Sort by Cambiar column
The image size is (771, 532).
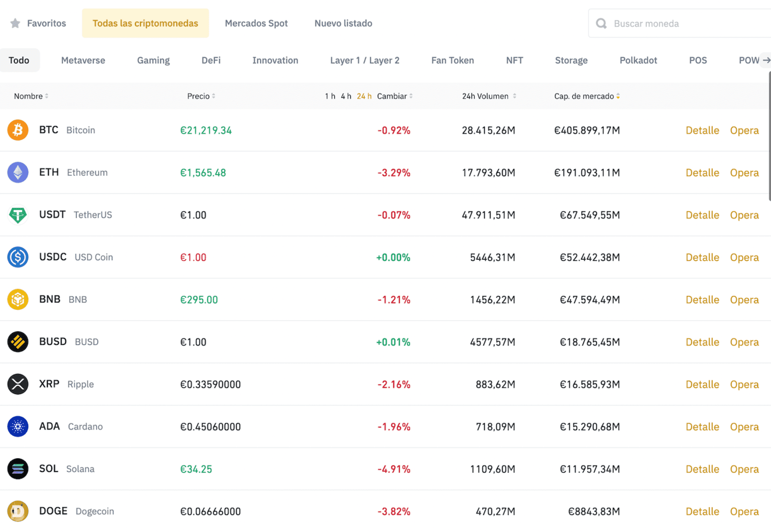click(x=395, y=96)
